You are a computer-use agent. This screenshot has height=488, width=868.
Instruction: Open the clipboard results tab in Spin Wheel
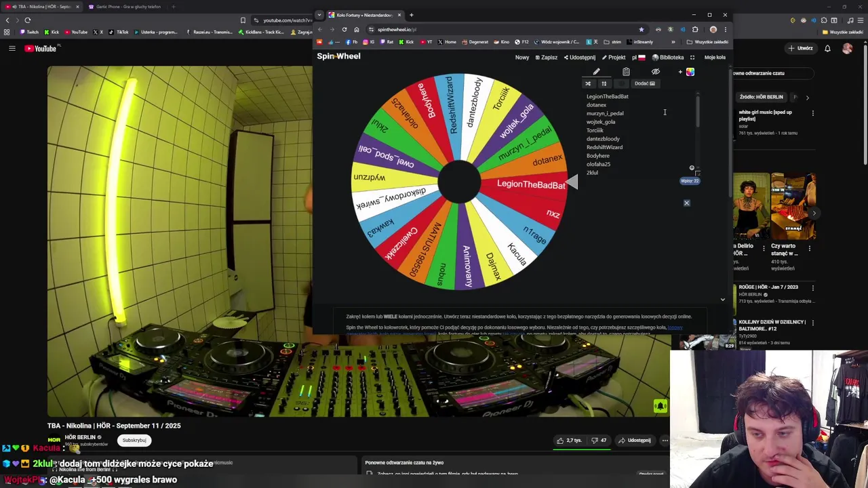click(626, 72)
